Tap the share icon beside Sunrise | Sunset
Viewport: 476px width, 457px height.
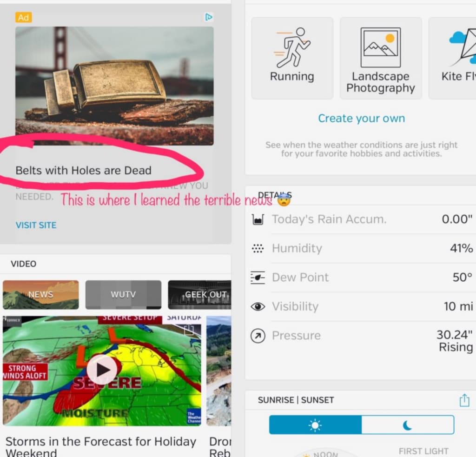(x=464, y=400)
